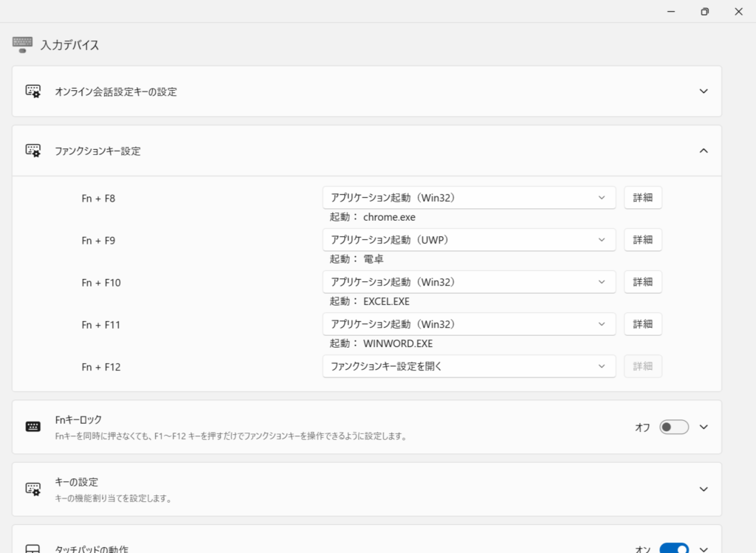Expand the Fnキーロック details chevron
The width and height of the screenshot is (756, 553).
703,427
